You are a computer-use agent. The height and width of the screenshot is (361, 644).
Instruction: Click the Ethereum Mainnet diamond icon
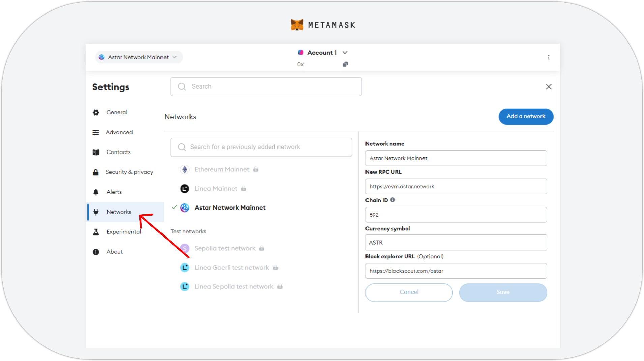click(x=185, y=169)
